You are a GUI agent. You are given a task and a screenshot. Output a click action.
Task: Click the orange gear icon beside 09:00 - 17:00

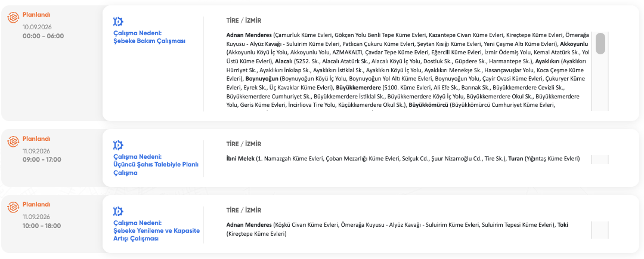(14, 141)
